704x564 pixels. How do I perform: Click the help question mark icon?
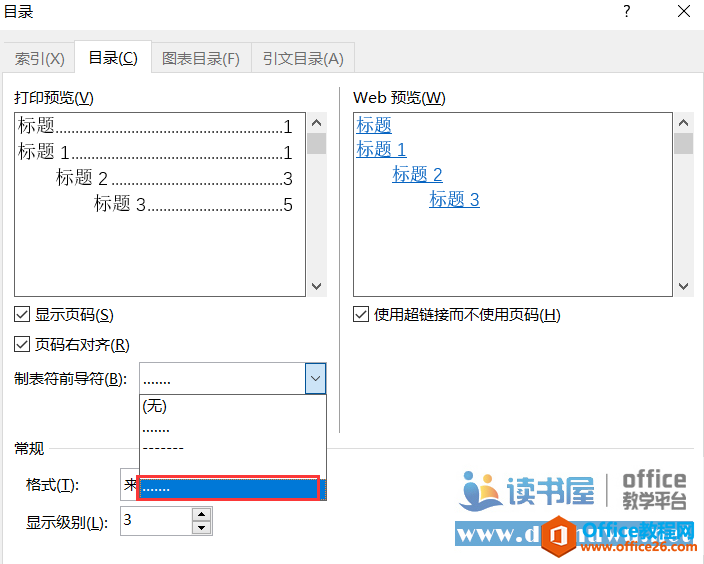(x=627, y=11)
